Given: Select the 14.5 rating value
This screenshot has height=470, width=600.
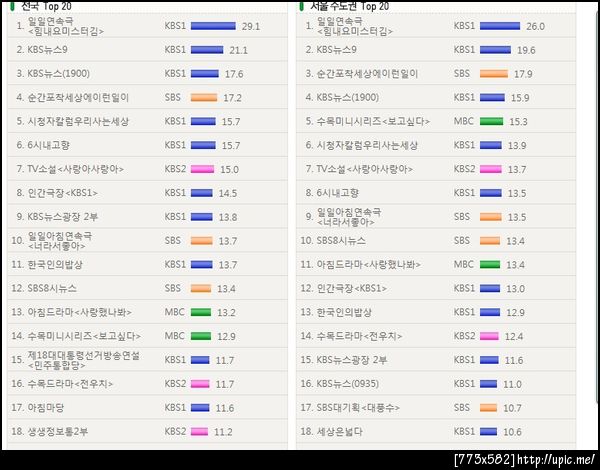Looking at the screenshot, I should pos(228,193).
